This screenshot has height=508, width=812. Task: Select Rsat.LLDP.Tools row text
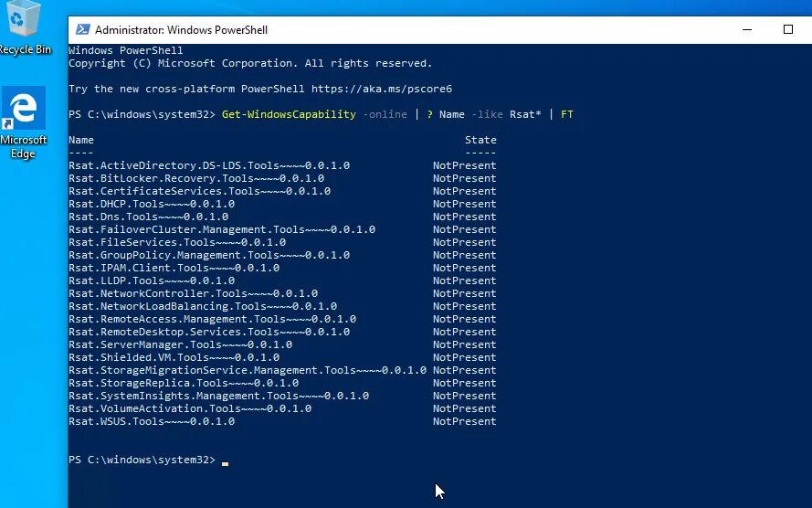[x=152, y=280]
